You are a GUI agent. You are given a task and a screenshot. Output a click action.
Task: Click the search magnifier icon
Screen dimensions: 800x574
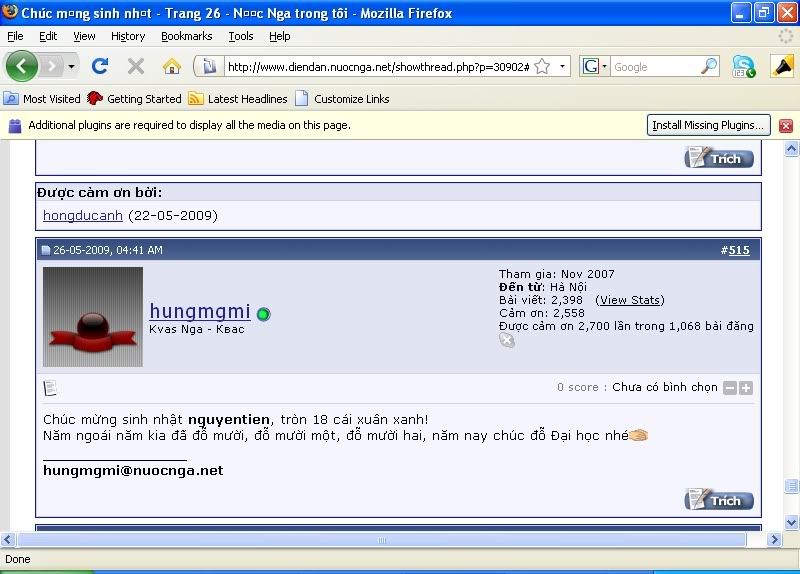click(709, 66)
